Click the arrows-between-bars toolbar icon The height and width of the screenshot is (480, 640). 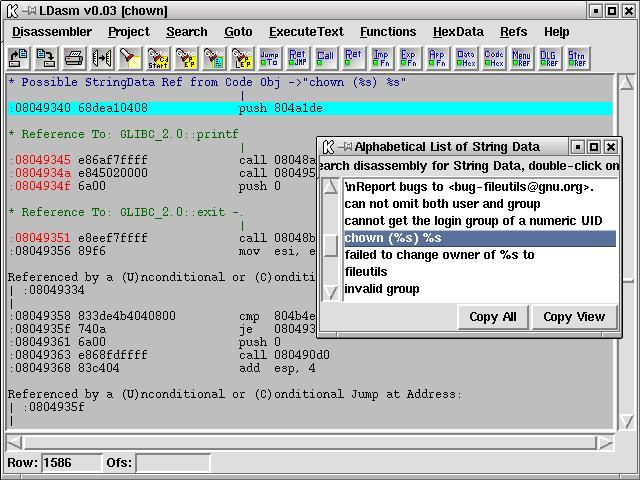102,58
